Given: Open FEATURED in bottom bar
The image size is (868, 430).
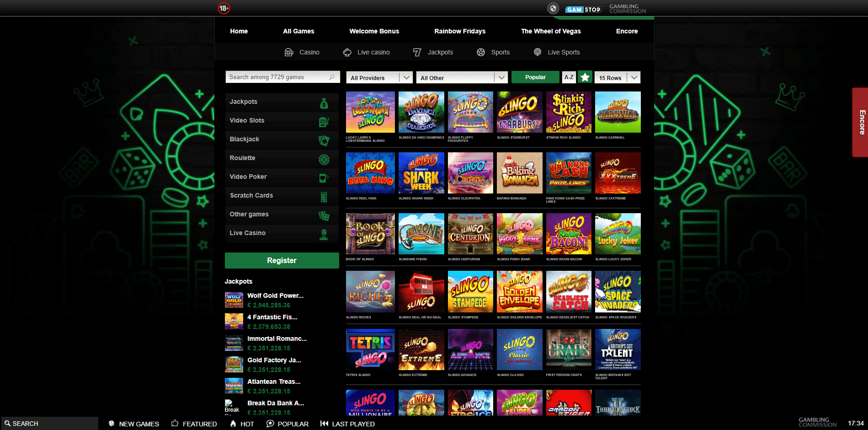Looking at the screenshot, I should coord(194,424).
